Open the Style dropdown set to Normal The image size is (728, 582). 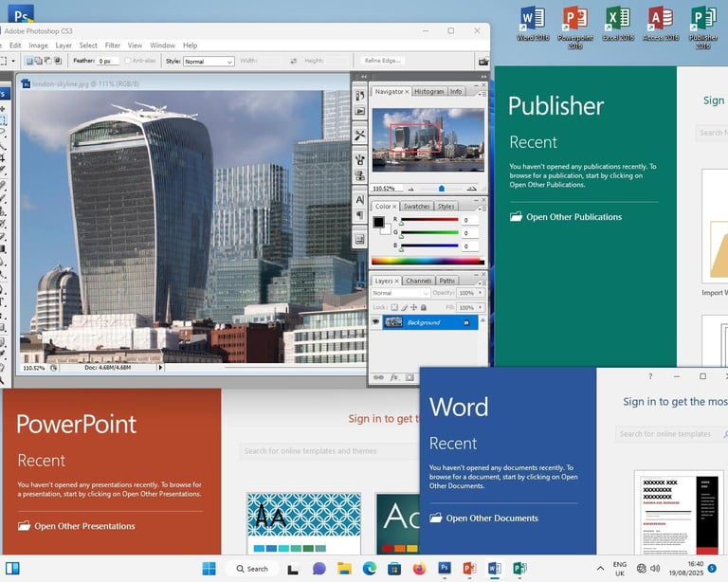[209, 62]
